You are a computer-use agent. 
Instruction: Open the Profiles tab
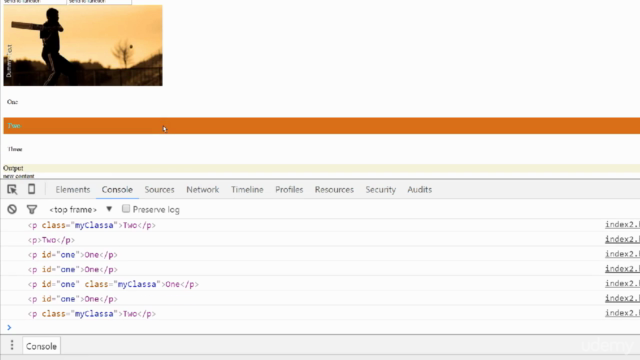pyautogui.click(x=289, y=189)
